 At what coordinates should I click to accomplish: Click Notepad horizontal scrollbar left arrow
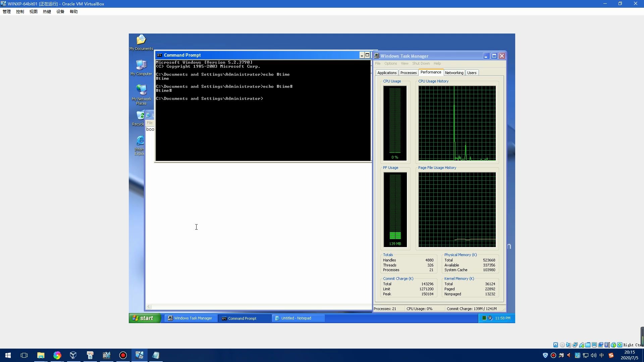(149, 307)
